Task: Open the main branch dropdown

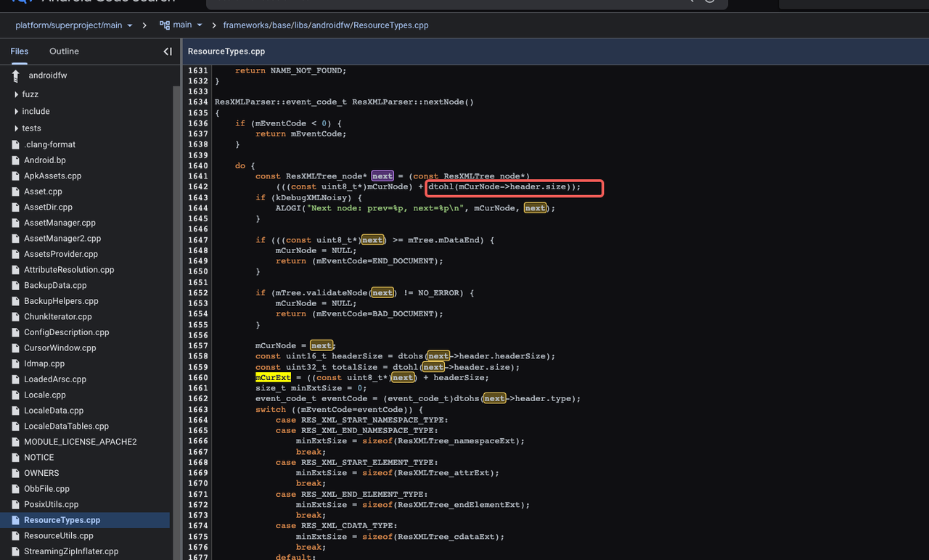Action: point(181,25)
